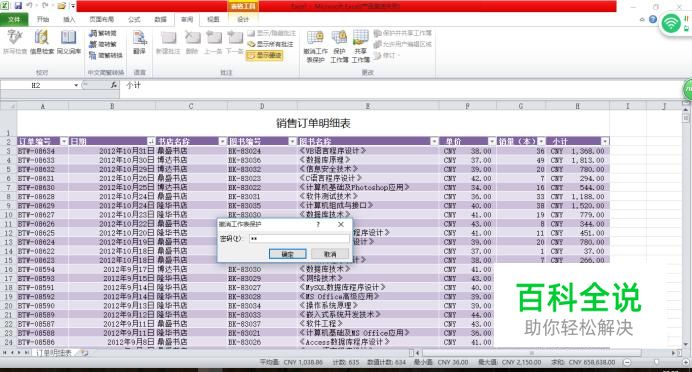The width and height of the screenshot is (692, 372).
Task: Click the zoom out minus button in status bar
Action: pos(627,362)
